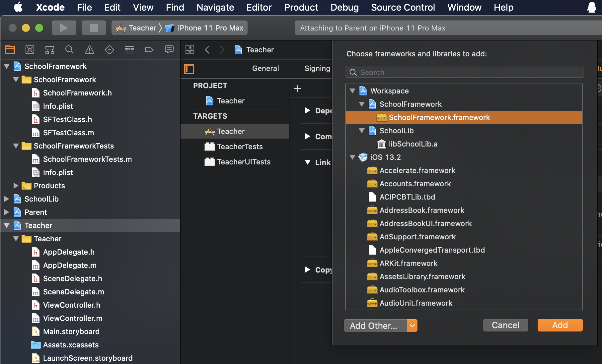The height and width of the screenshot is (364, 602).
Task: Click the Add Other... button
Action: 375,326
